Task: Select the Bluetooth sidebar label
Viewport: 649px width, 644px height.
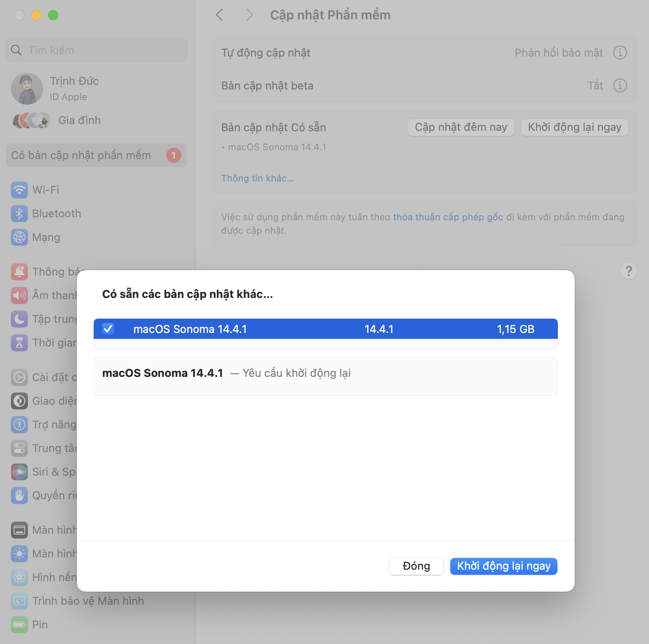Action: point(57,214)
